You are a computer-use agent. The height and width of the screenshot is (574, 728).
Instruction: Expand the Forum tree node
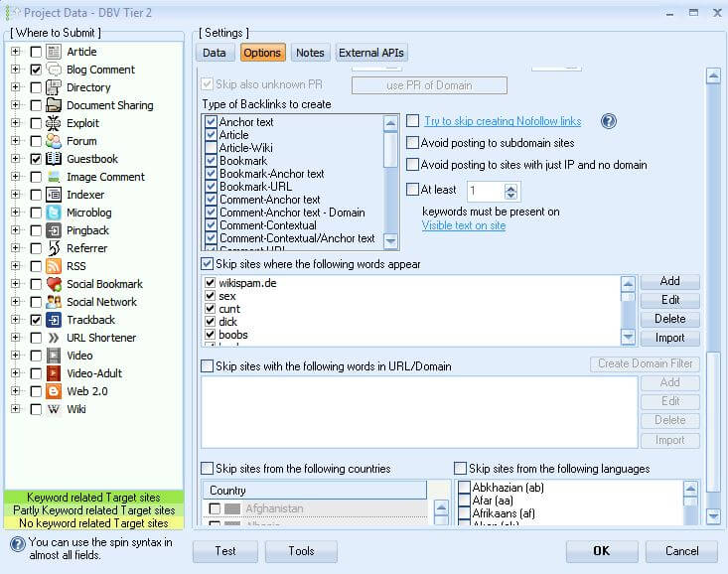pos(15,141)
